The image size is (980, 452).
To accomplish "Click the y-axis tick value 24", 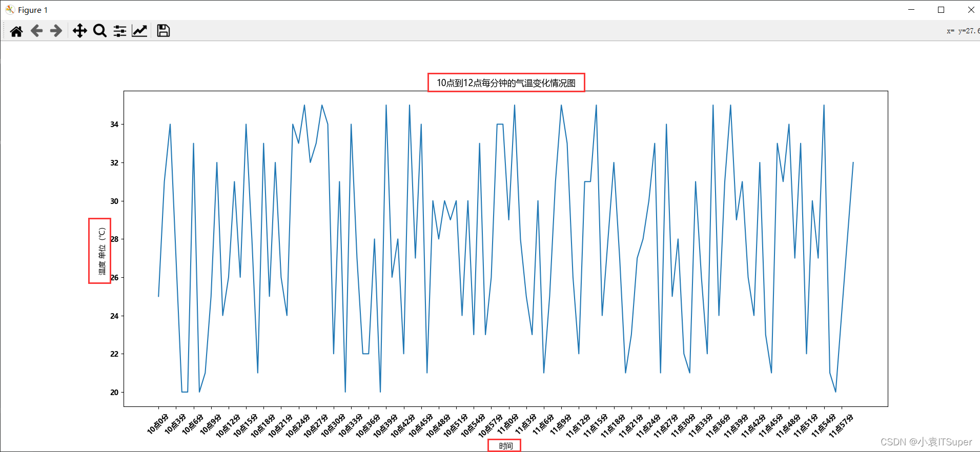I will click(x=114, y=316).
